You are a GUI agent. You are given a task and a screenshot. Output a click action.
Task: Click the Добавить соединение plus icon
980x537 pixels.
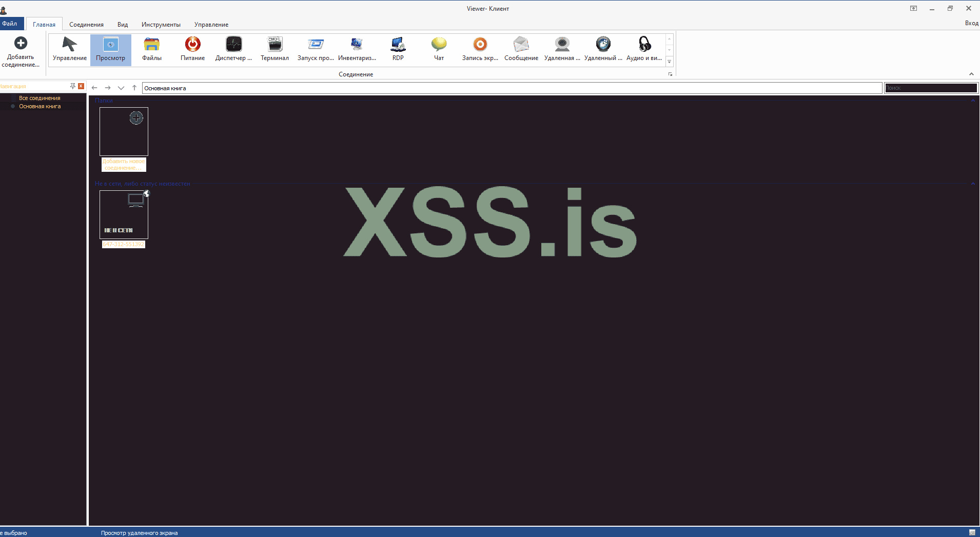coord(21,43)
